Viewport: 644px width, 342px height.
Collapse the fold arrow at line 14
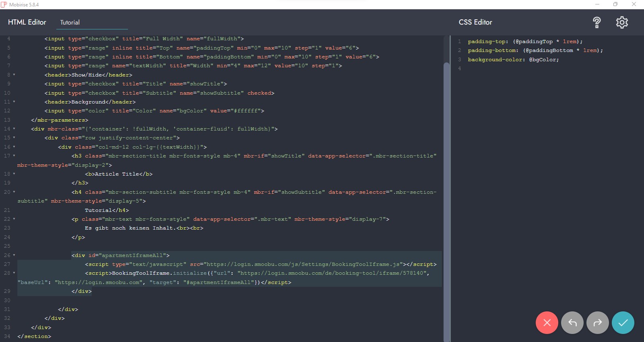pos(14,129)
